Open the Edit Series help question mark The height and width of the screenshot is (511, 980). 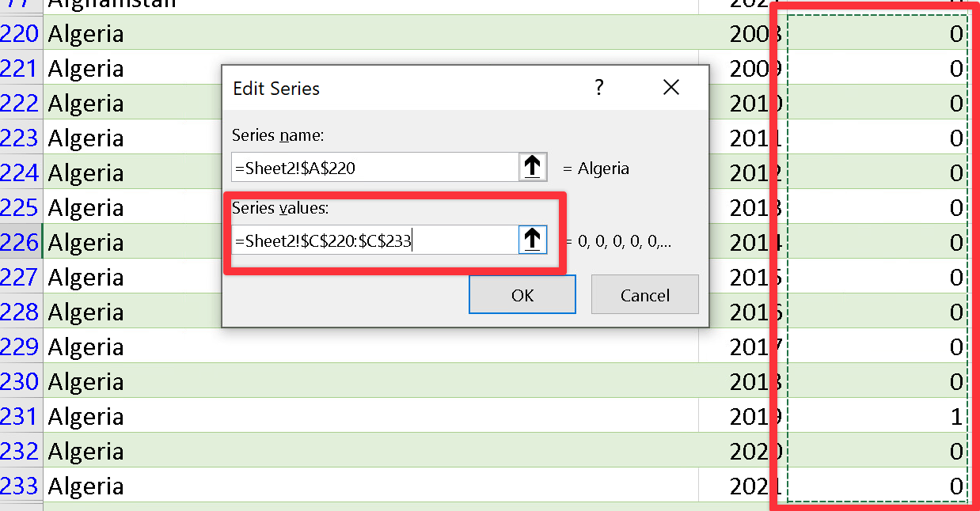tap(599, 87)
